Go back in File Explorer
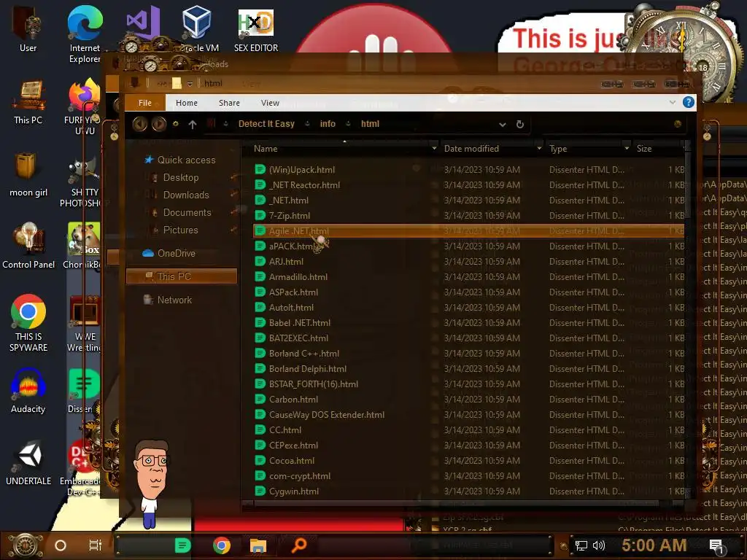The image size is (747, 560). pos(139,124)
